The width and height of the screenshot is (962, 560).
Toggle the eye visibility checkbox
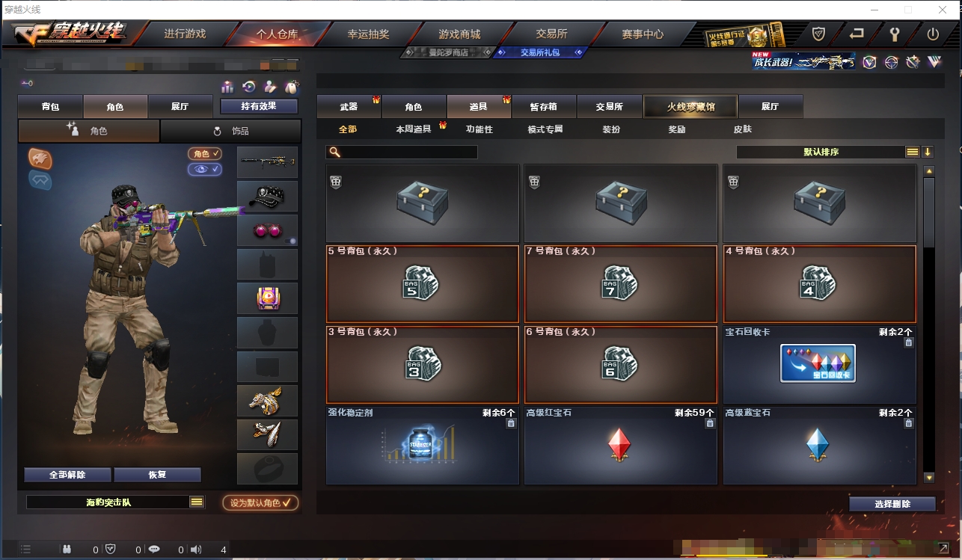[205, 170]
